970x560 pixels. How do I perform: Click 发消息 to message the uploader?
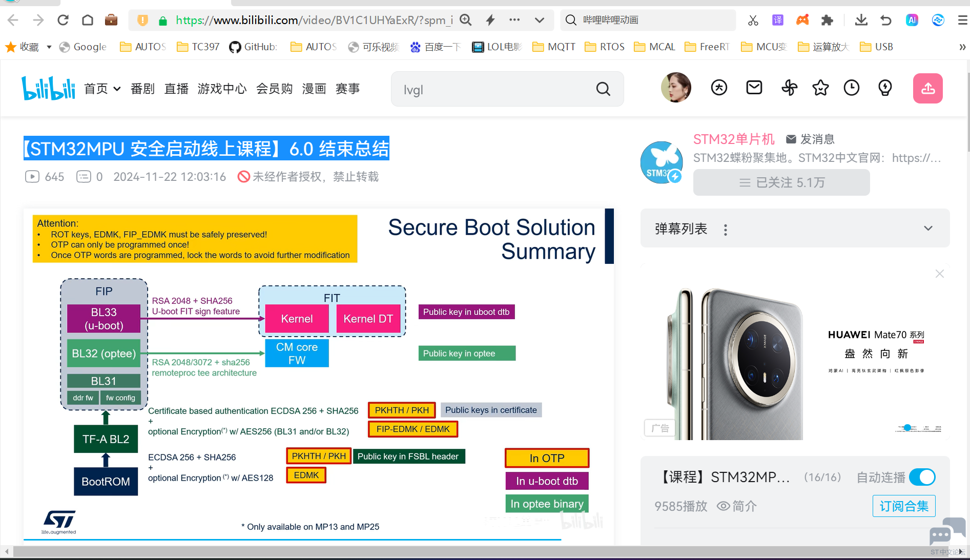810,139
